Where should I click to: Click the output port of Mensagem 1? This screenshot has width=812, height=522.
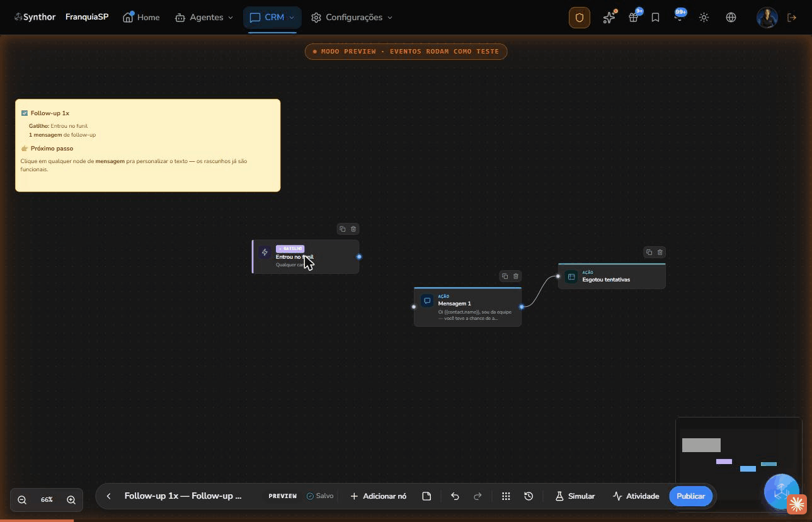click(522, 307)
